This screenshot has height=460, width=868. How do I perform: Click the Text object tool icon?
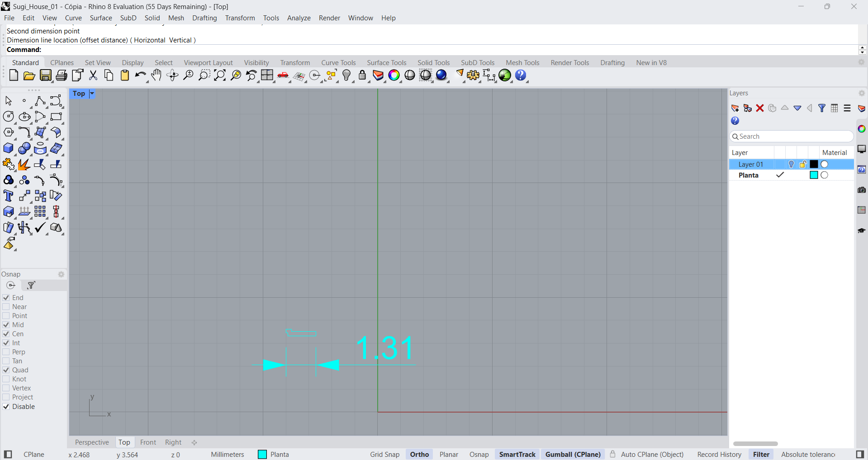click(9, 196)
